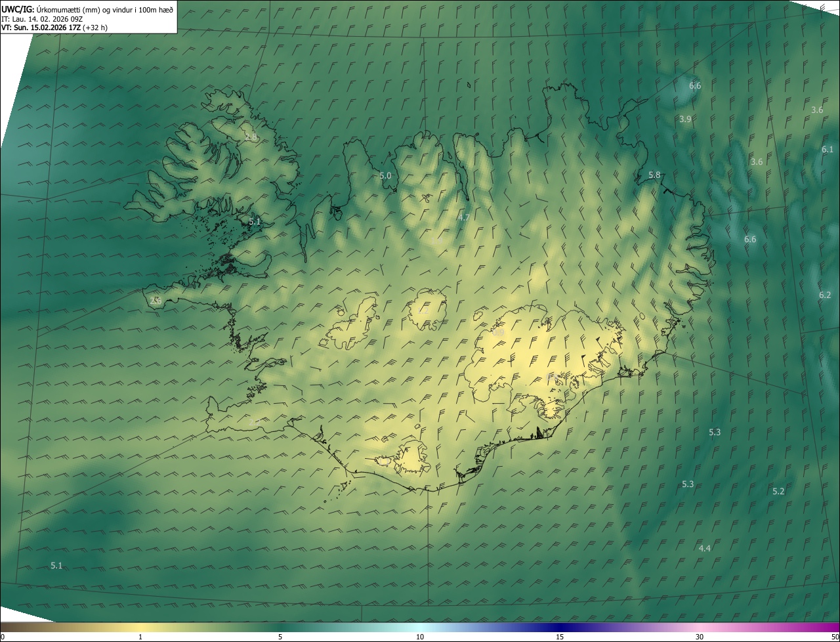Click the '4.7' value label on the map
Image resolution: width=840 pixels, height=642 pixels.
tap(463, 218)
